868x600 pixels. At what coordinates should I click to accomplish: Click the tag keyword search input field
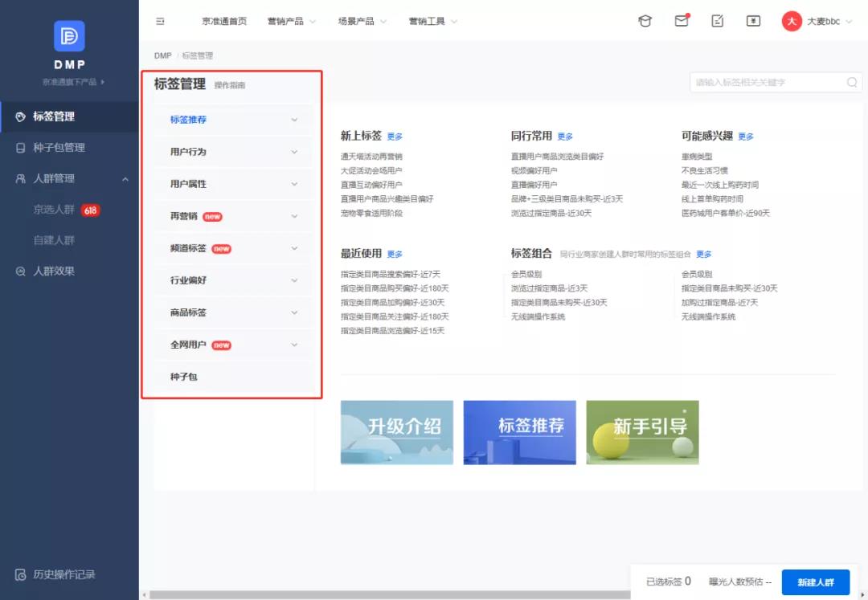(x=768, y=82)
